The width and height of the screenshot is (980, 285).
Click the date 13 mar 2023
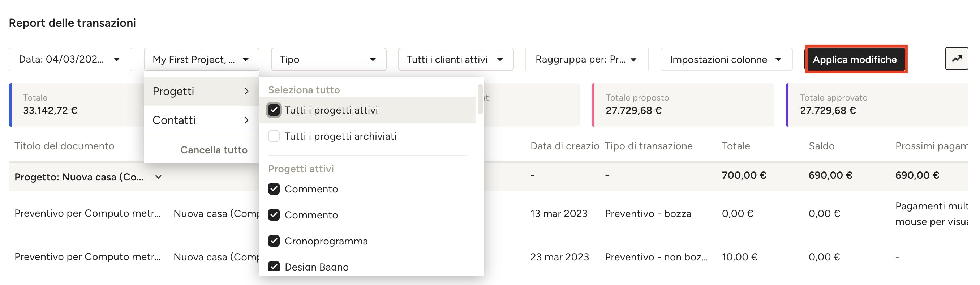pyautogui.click(x=559, y=213)
